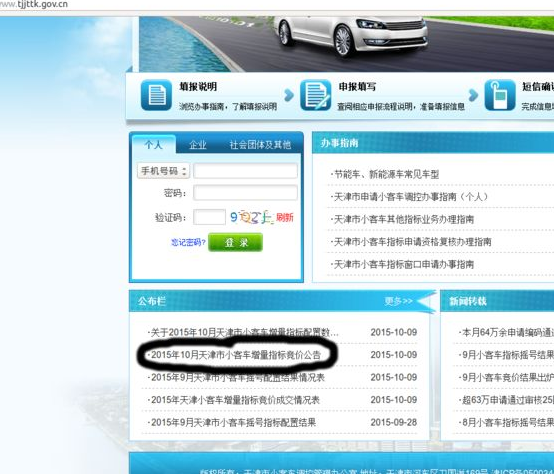Viewport: 554px width, 474px height.
Task: Open 更多>> in the 公布栏 header
Action: point(398,301)
